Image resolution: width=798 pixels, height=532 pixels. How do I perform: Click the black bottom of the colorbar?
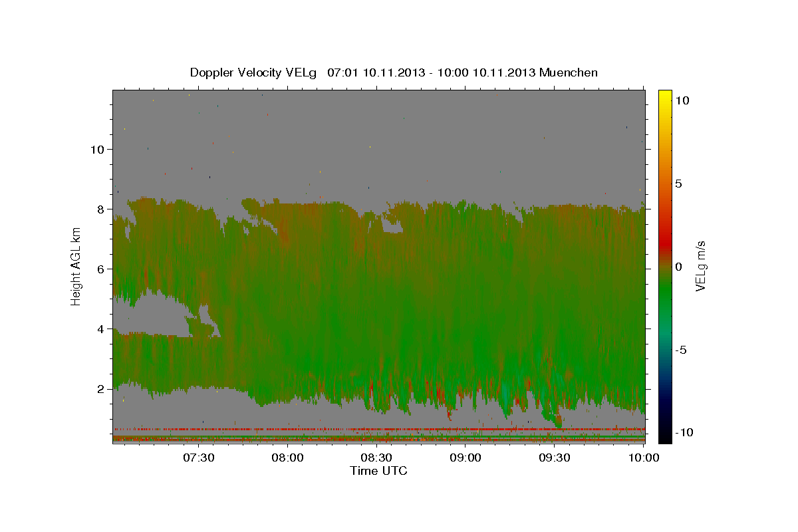tap(665, 436)
